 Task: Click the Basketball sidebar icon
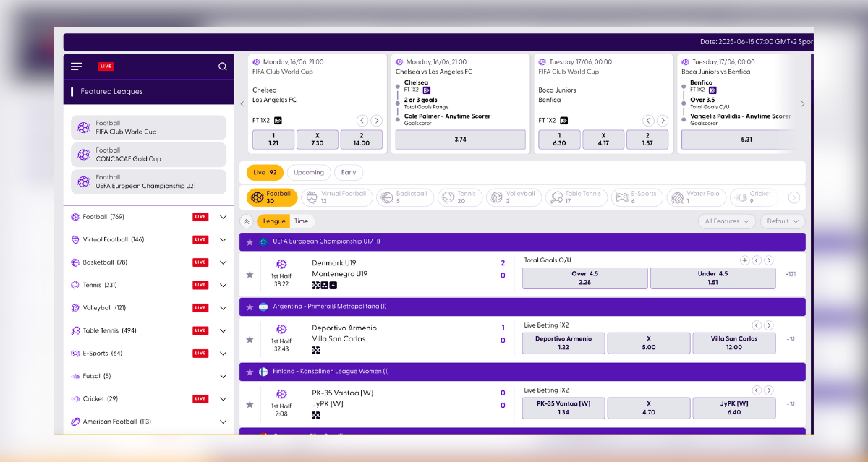pos(75,262)
